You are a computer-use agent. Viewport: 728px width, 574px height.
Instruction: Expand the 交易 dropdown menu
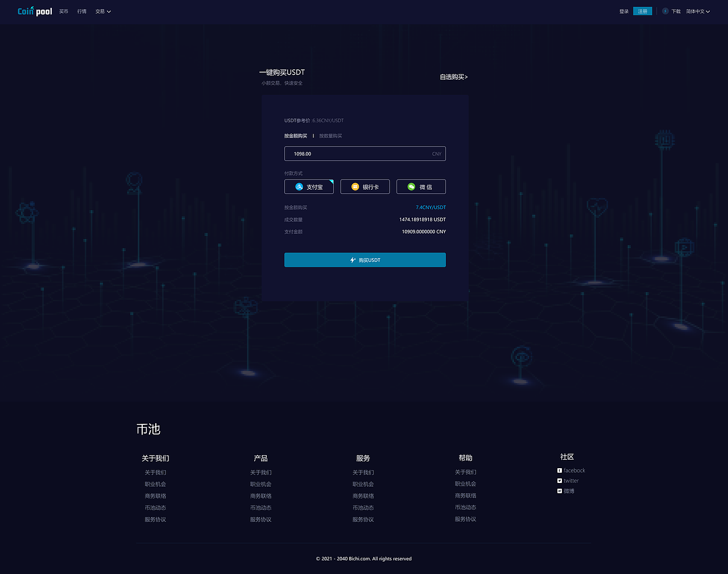[x=103, y=11]
